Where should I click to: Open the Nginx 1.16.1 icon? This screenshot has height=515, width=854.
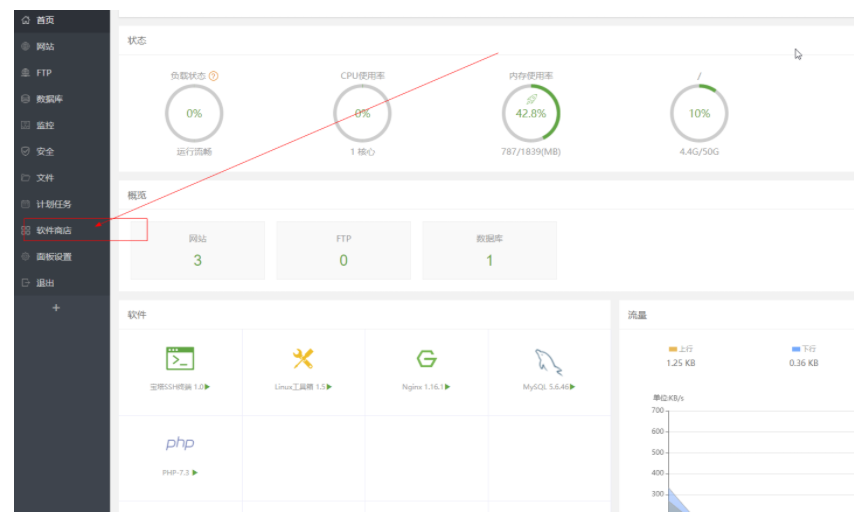tap(426, 359)
